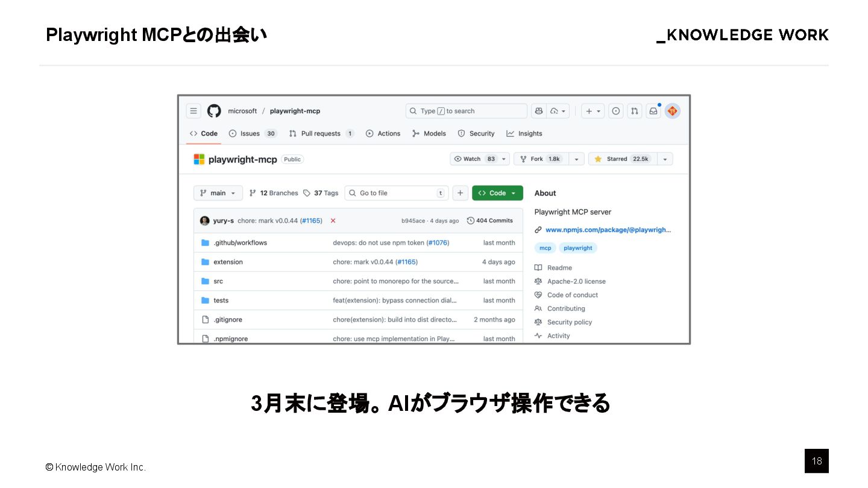Open the extension folder
This screenshot has height=488, width=868.
[228, 262]
